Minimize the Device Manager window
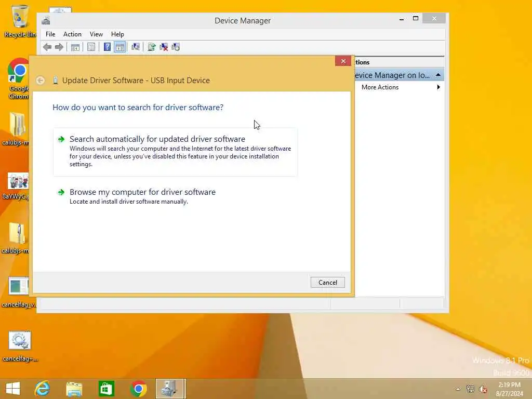The image size is (532, 399). click(402, 19)
